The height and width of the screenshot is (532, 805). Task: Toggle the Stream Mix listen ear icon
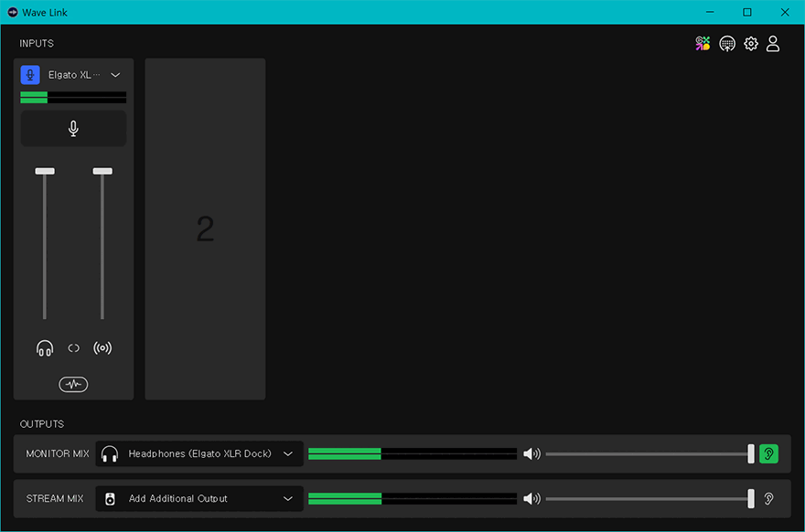(768, 499)
